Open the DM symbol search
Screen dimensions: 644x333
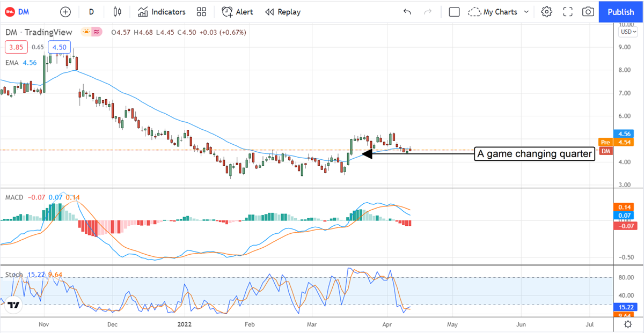point(17,12)
